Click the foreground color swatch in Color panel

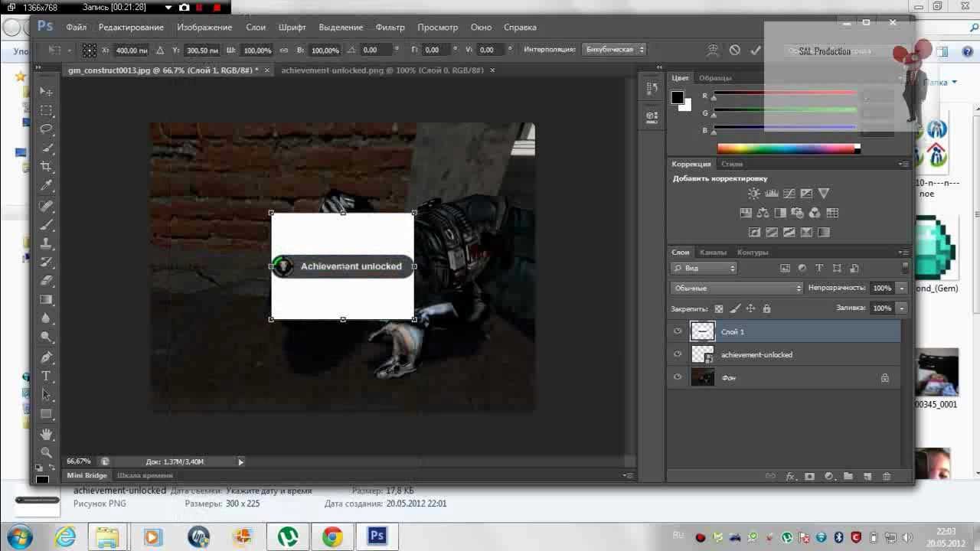click(x=678, y=97)
